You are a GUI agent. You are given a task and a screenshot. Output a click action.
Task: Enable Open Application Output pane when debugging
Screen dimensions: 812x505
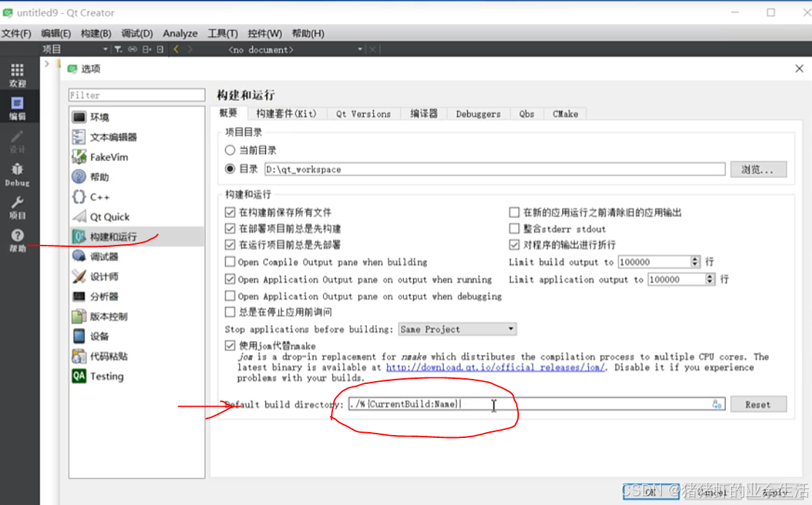click(x=230, y=297)
